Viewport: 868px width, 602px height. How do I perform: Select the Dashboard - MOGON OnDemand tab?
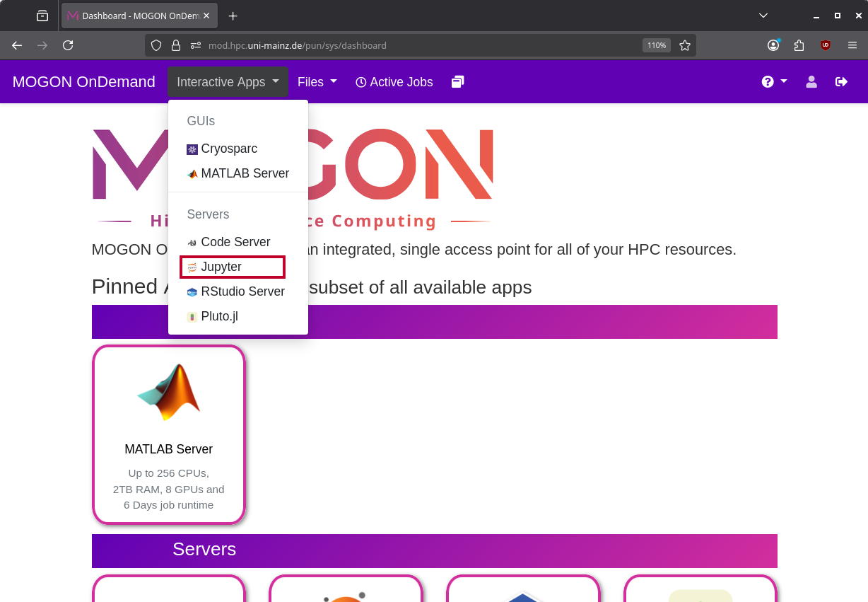139,16
